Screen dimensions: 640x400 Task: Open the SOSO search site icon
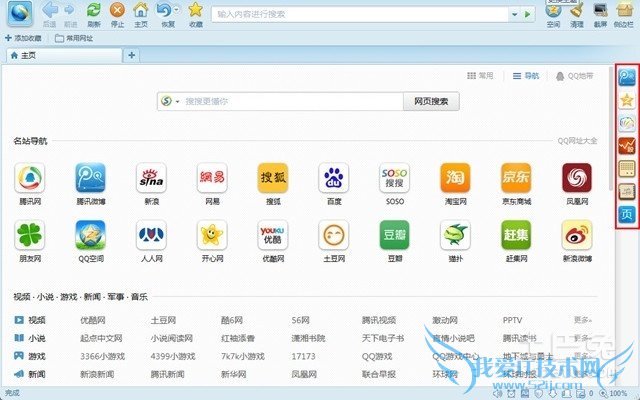[x=395, y=178]
